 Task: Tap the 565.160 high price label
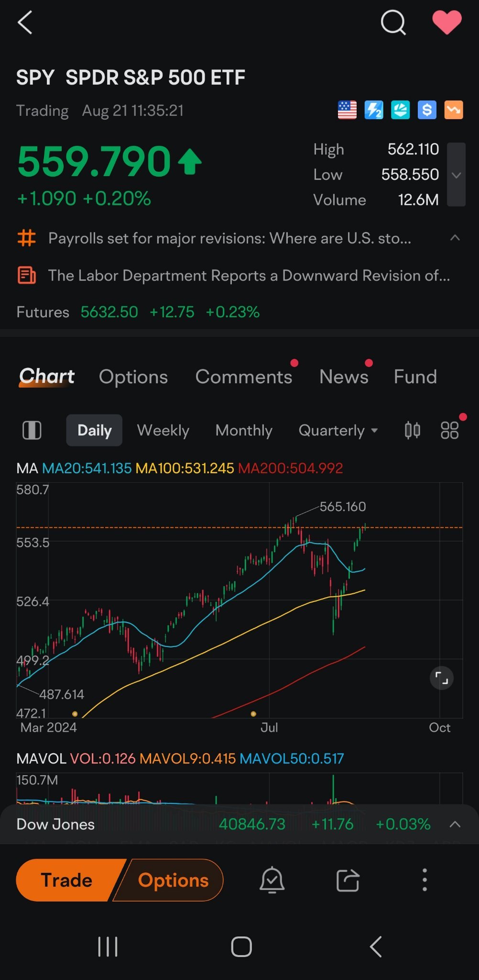pos(343,506)
